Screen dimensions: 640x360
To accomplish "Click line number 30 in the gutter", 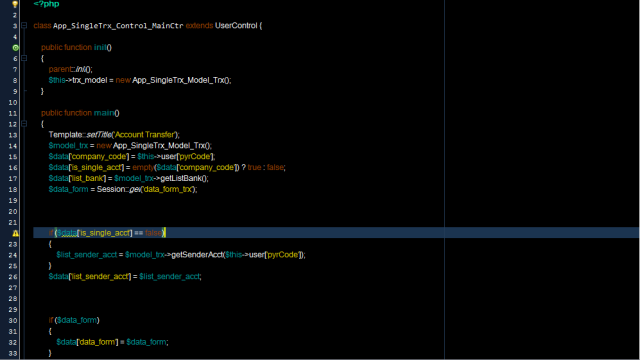I will click(13, 320).
